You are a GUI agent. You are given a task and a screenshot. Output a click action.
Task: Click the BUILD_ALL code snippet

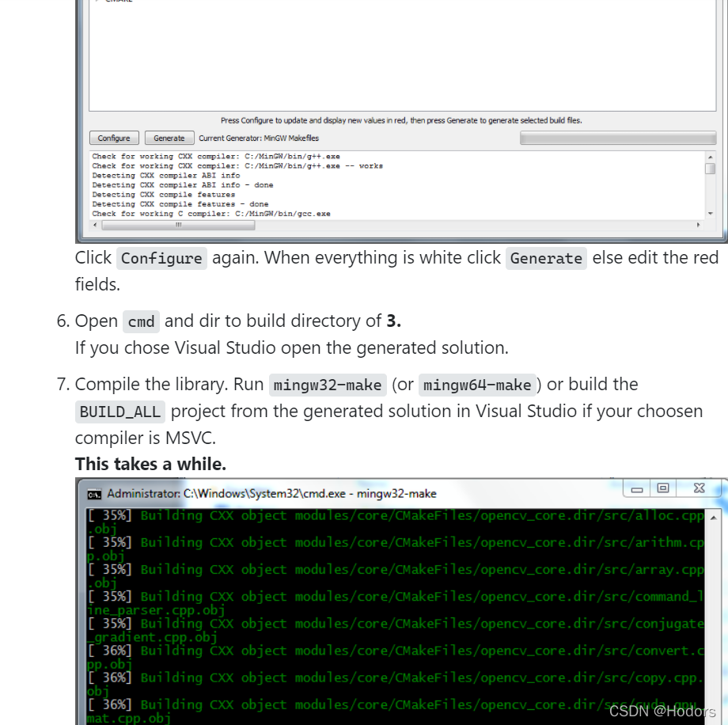[x=119, y=412]
